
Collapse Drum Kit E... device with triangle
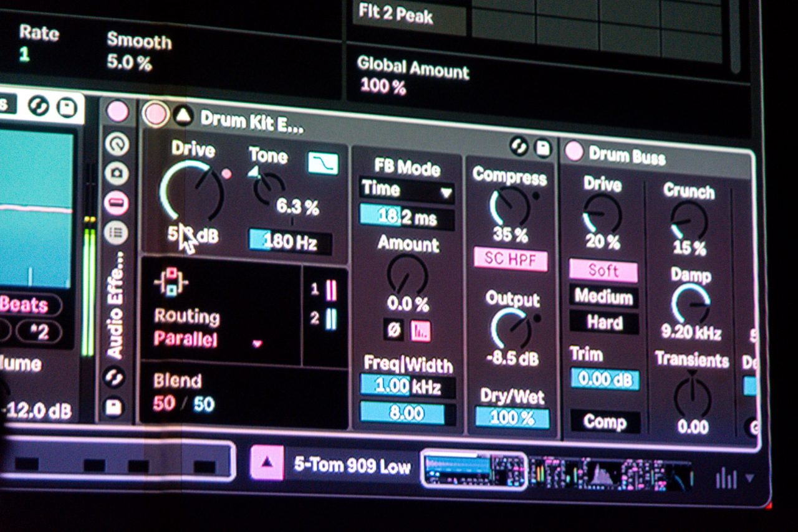183,115
